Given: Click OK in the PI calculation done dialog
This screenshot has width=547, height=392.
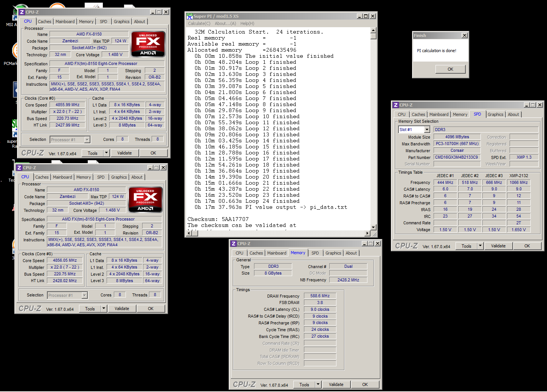Looking at the screenshot, I should point(450,69).
